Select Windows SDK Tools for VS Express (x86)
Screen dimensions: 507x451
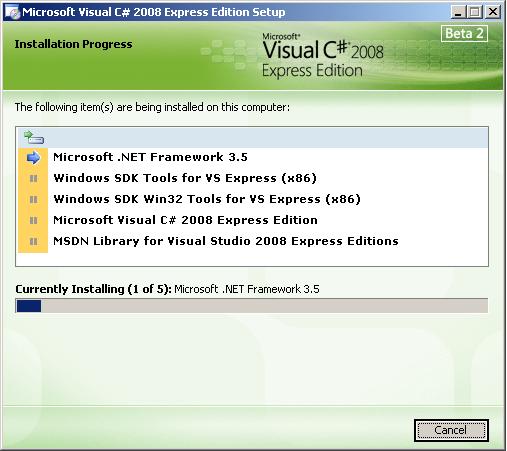tap(185, 178)
